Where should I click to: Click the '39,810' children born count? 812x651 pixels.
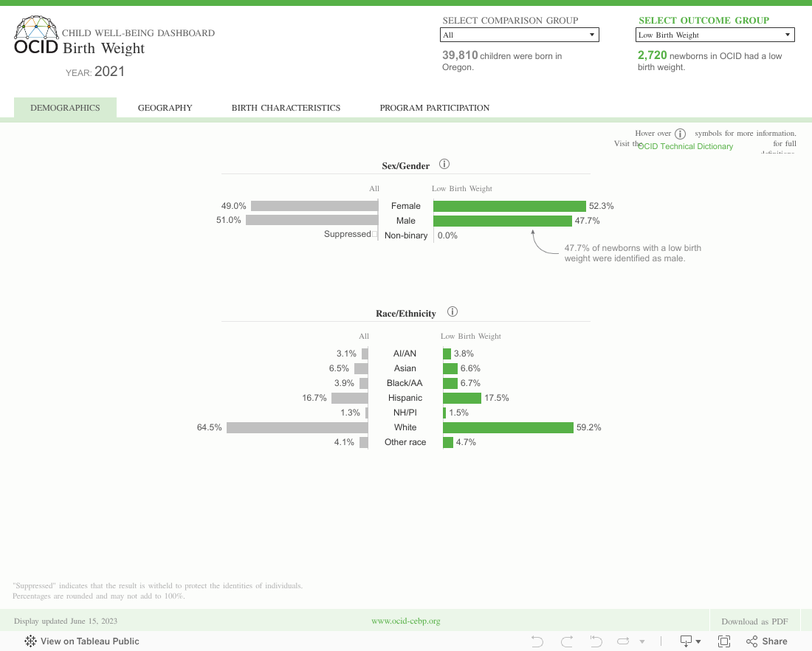pos(460,55)
